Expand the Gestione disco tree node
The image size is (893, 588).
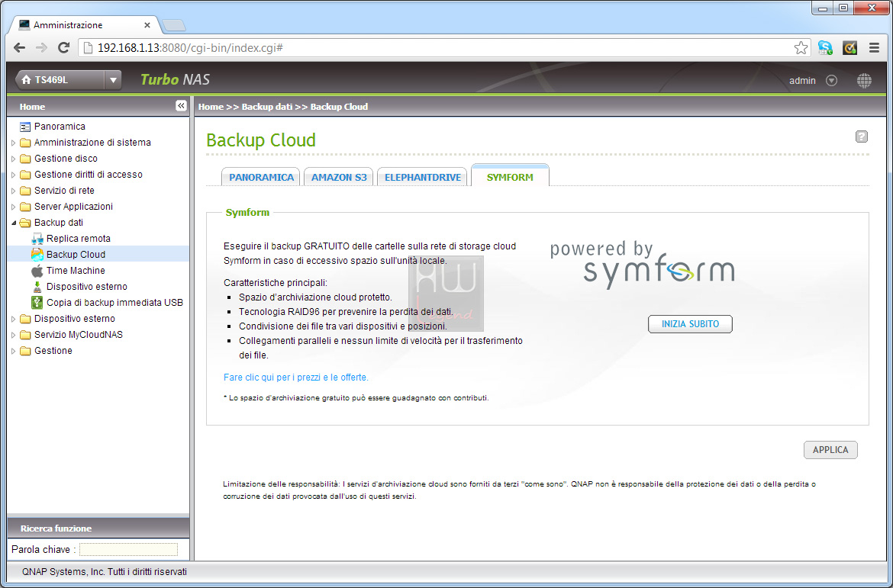point(14,159)
